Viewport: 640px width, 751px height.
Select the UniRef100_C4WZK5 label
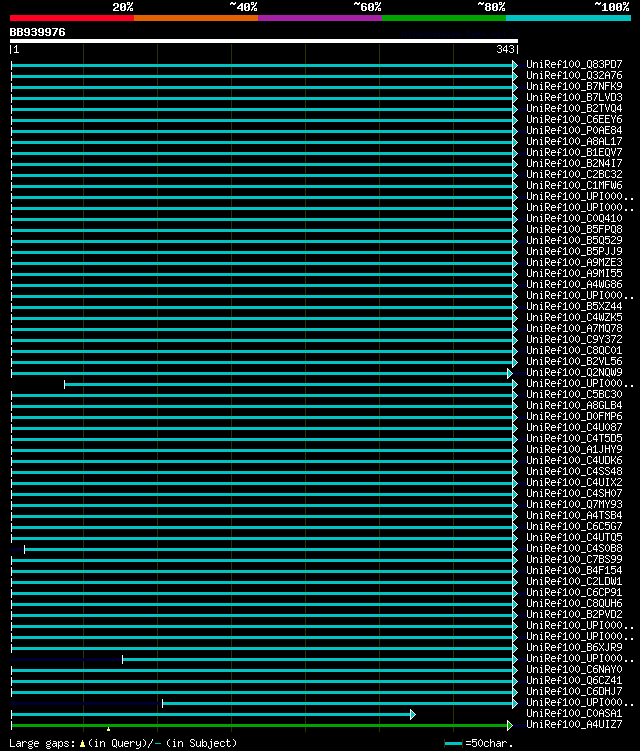pos(574,318)
